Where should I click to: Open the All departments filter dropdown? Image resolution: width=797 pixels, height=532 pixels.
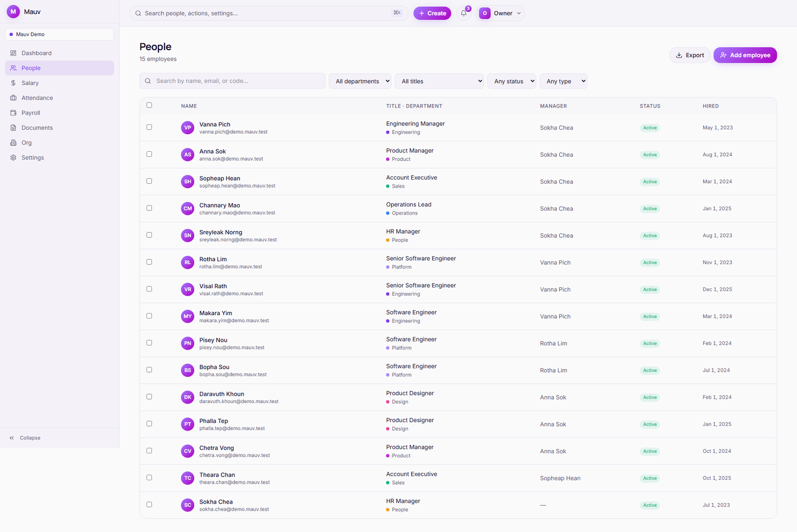click(x=360, y=81)
